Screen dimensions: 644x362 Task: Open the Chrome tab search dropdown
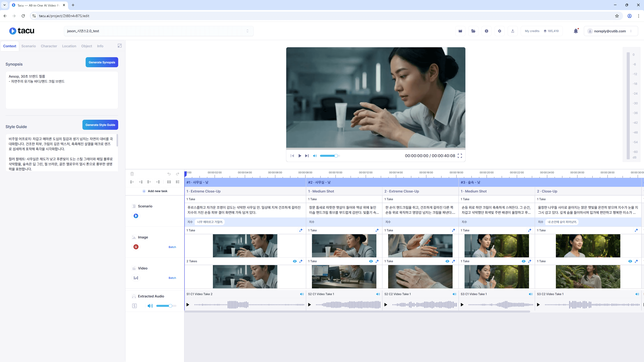(5, 5)
